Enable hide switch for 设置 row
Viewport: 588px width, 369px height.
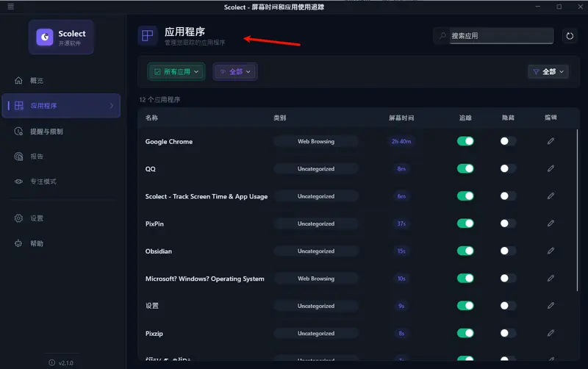[508, 306]
